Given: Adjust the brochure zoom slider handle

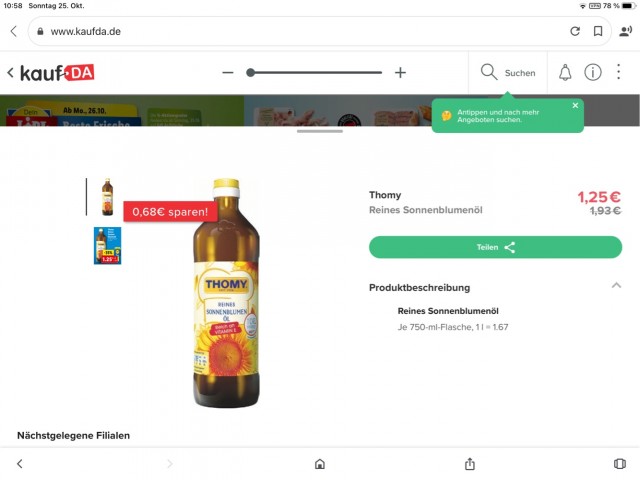Looking at the screenshot, I should tap(251, 73).
